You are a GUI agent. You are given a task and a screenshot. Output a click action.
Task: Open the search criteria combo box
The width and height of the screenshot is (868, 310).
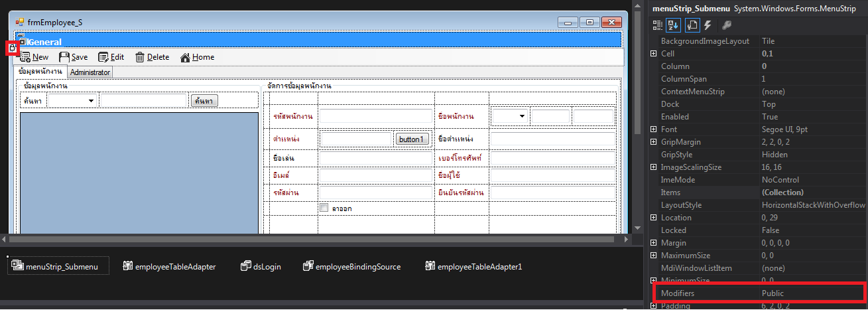(x=72, y=100)
